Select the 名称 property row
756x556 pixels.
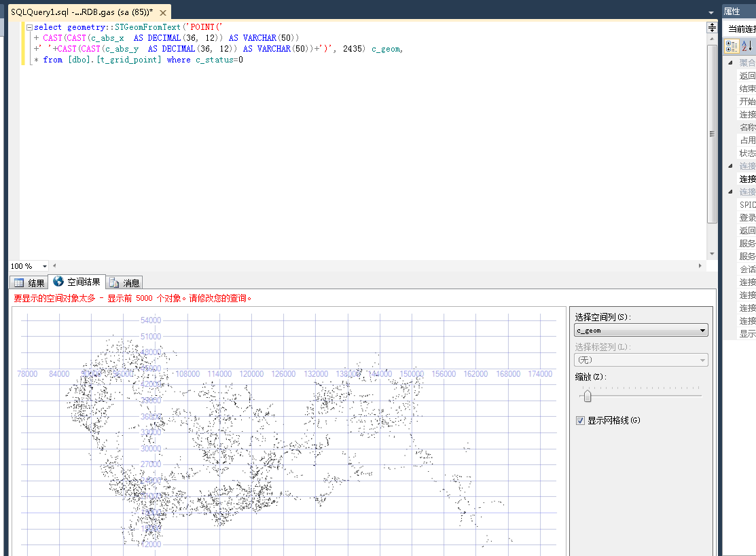747,127
